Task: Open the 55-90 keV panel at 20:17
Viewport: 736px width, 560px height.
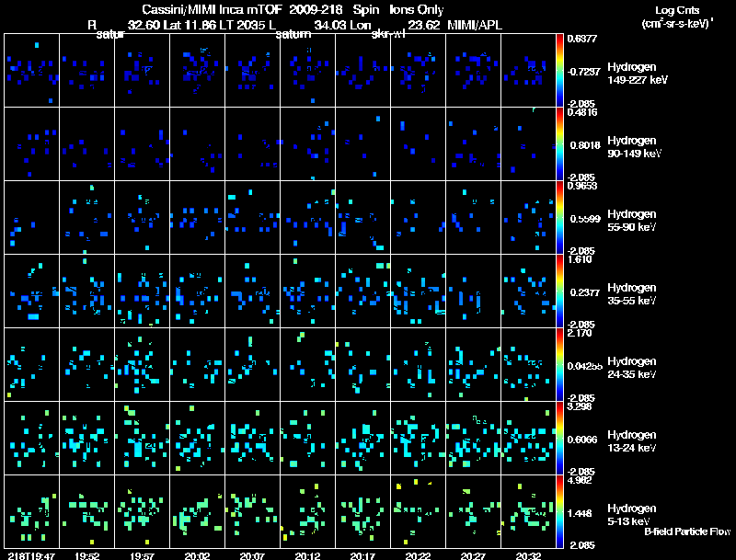Action: tap(362, 218)
